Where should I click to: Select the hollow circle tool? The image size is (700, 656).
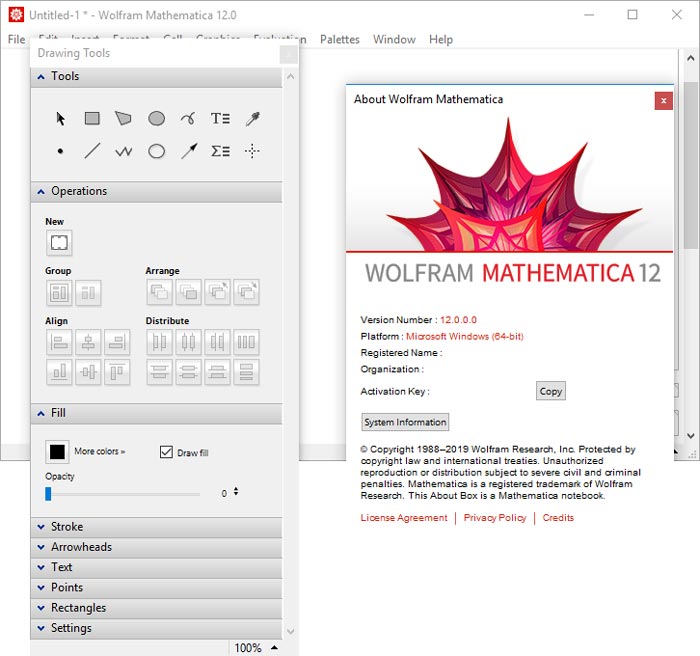click(x=157, y=151)
